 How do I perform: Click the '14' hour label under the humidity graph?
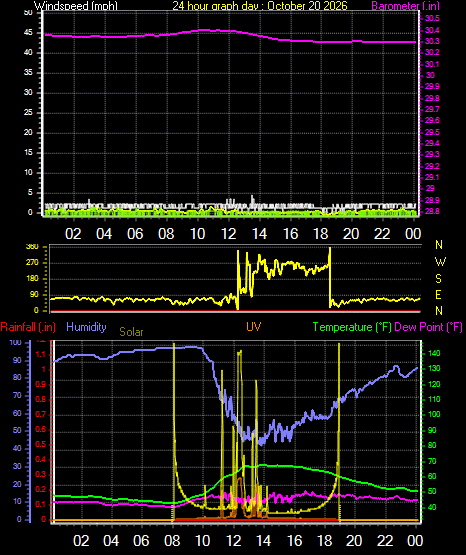click(264, 541)
